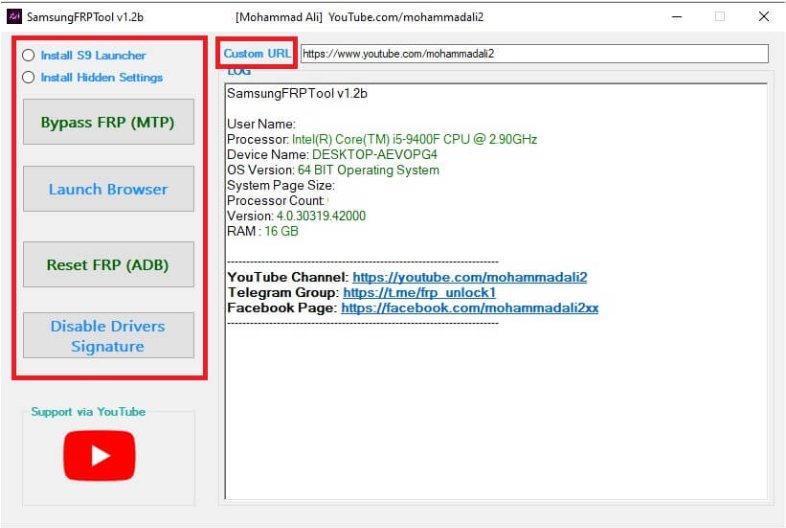Select the Install Hidden Settings radio button
This screenshot has width=786, height=528.
pos(29,77)
